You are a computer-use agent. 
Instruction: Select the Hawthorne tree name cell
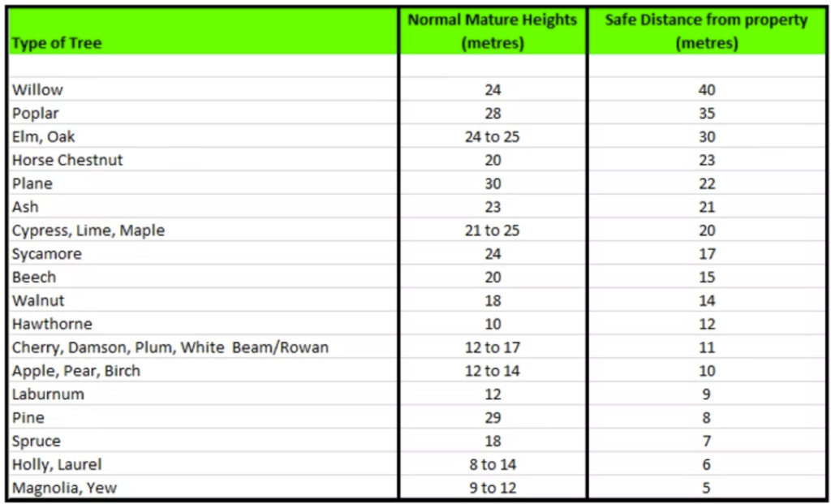tap(52, 324)
